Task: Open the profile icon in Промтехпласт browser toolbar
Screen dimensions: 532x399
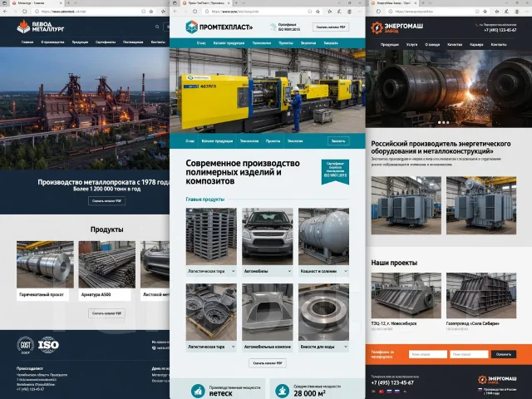Action: click(x=349, y=11)
